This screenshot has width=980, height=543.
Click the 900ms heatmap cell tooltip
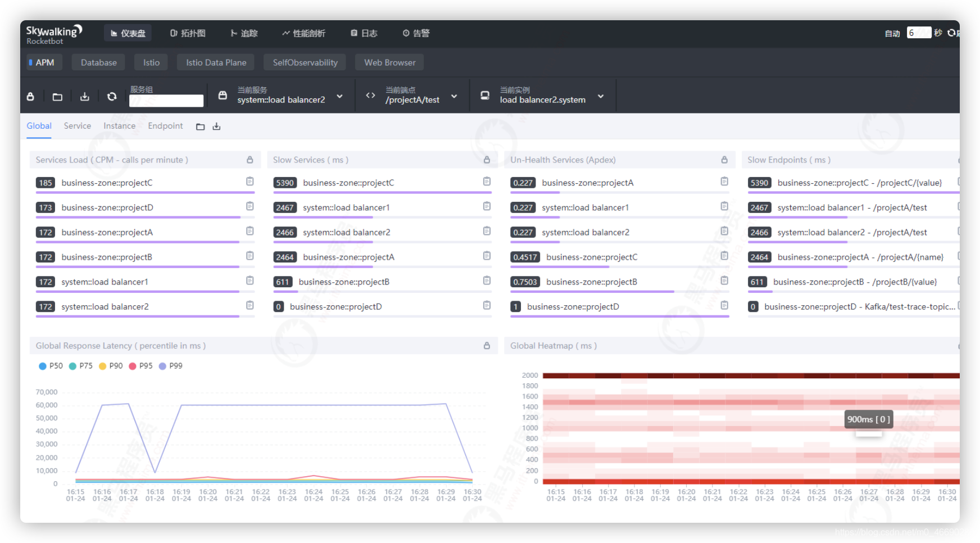coord(869,419)
